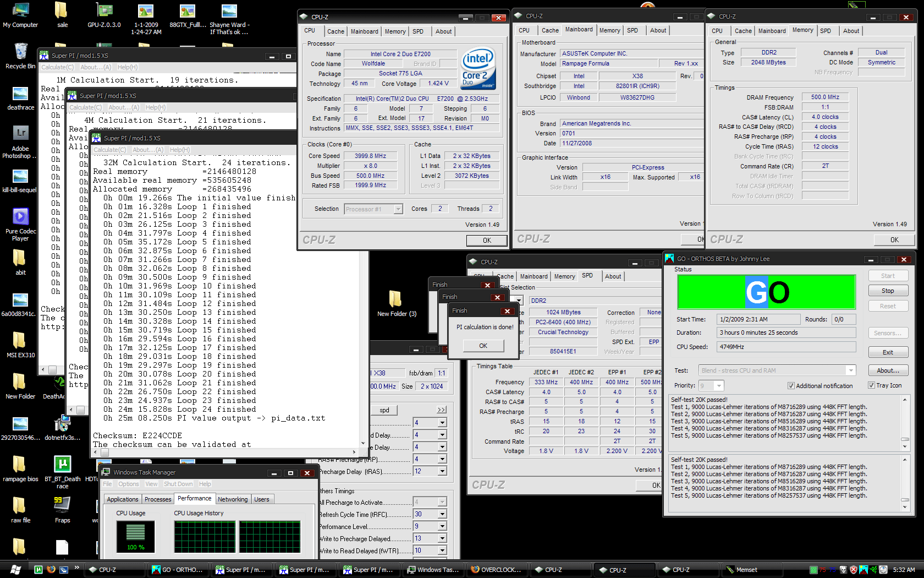This screenshot has width=924, height=578.
Task: Toggle the Tray Icon checkbox in ORTHOS
Action: (x=871, y=385)
